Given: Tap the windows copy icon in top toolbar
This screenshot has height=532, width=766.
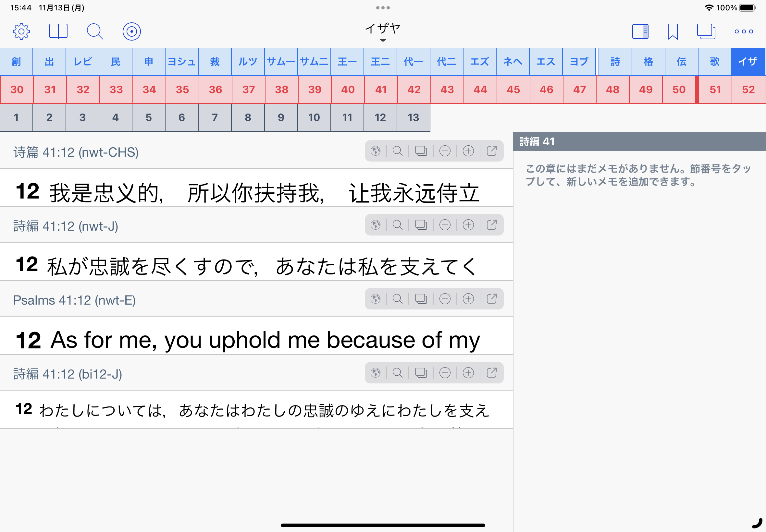Looking at the screenshot, I should coord(706,32).
